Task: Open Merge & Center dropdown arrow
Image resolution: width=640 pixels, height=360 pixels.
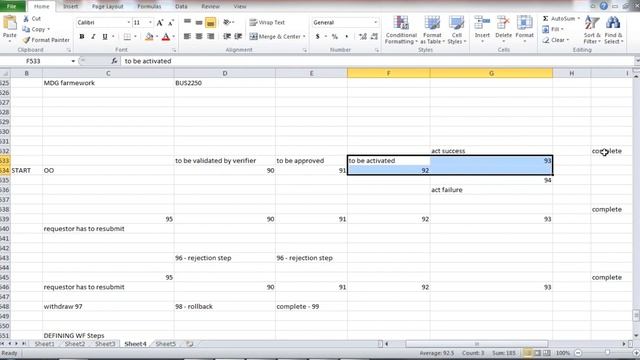Action: point(304,37)
